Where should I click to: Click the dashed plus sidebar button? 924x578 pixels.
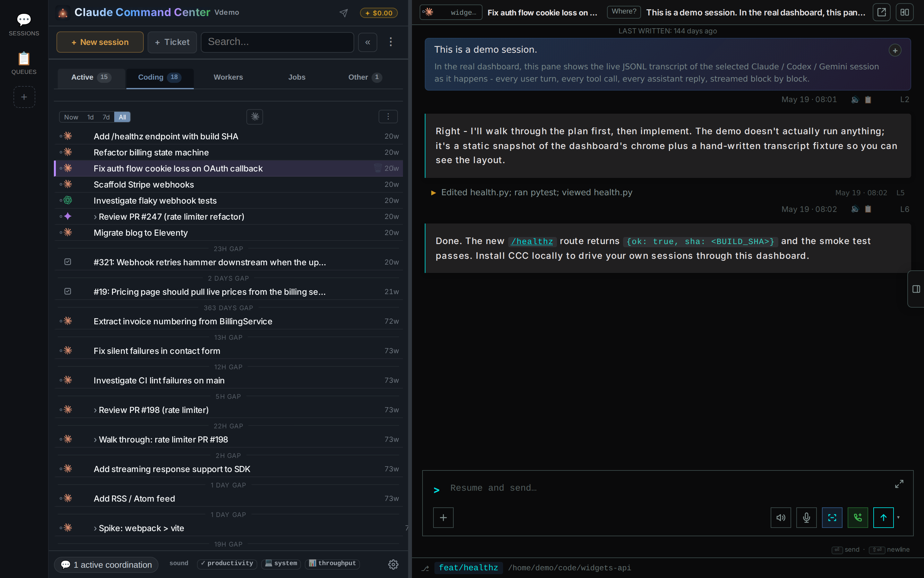(x=24, y=97)
